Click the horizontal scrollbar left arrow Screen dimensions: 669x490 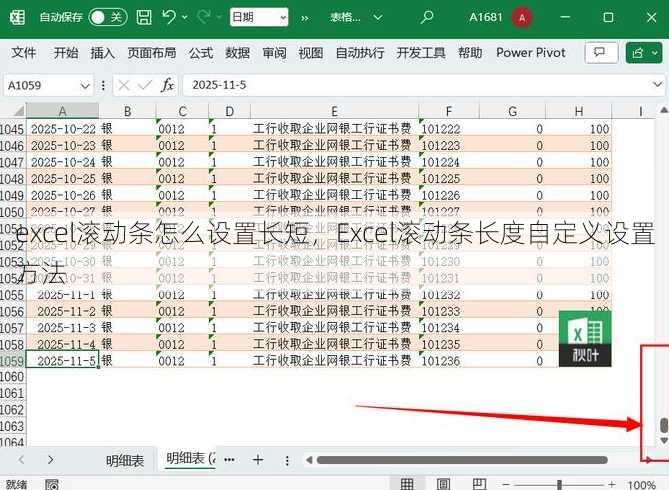pos(309,460)
